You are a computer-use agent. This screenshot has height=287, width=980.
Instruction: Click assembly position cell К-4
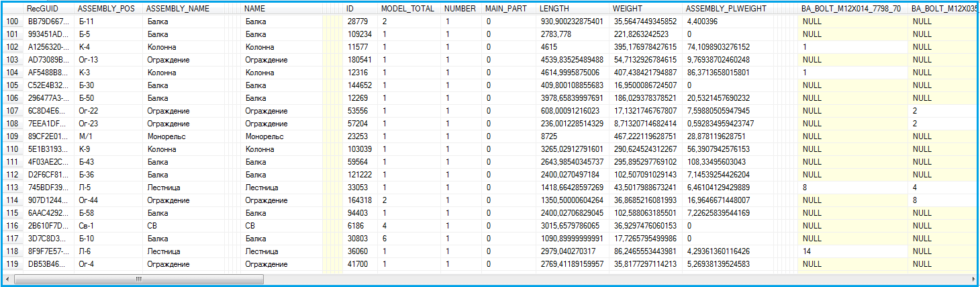(x=85, y=47)
